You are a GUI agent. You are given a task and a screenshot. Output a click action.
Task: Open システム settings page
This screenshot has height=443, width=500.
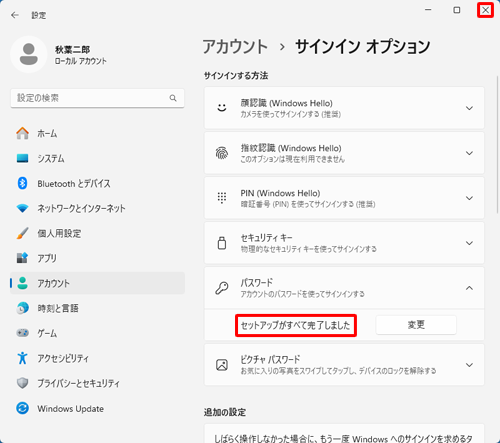click(97, 158)
